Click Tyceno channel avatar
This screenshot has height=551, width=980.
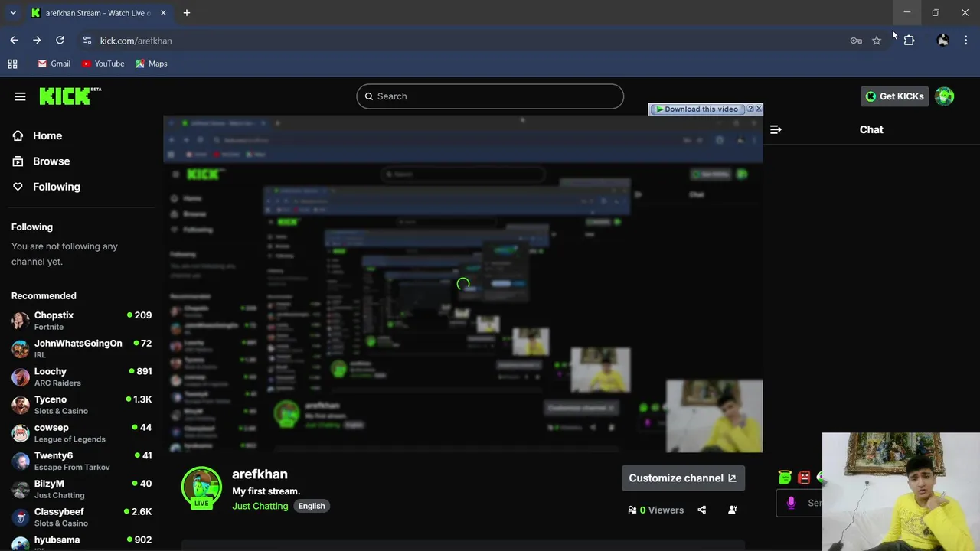click(x=21, y=405)
